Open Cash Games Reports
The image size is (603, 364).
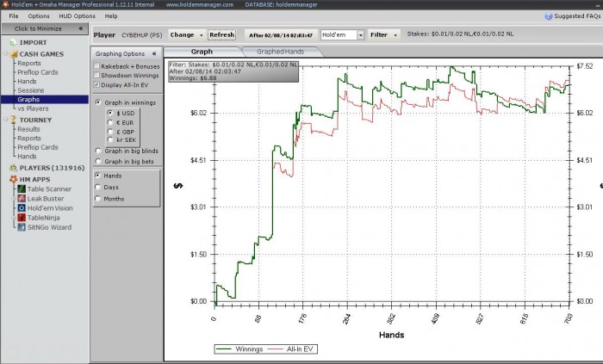pyautogui.click(x=29, y=63)
